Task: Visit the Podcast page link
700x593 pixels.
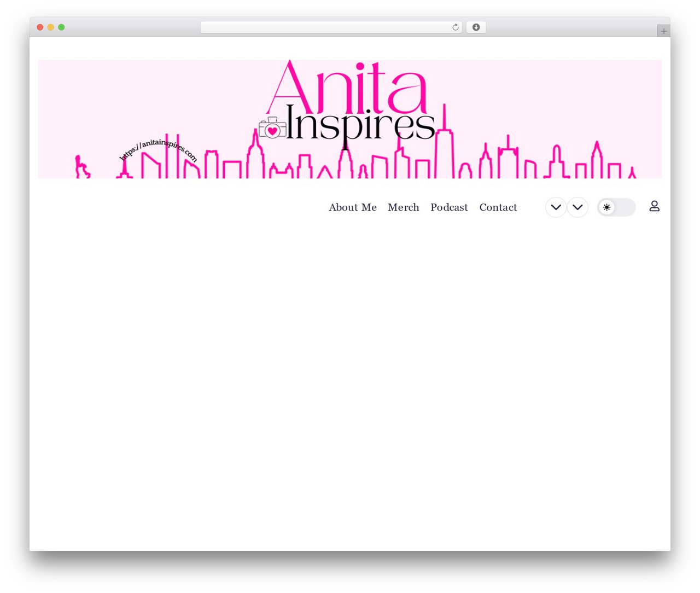Action: tap(449, 207)
